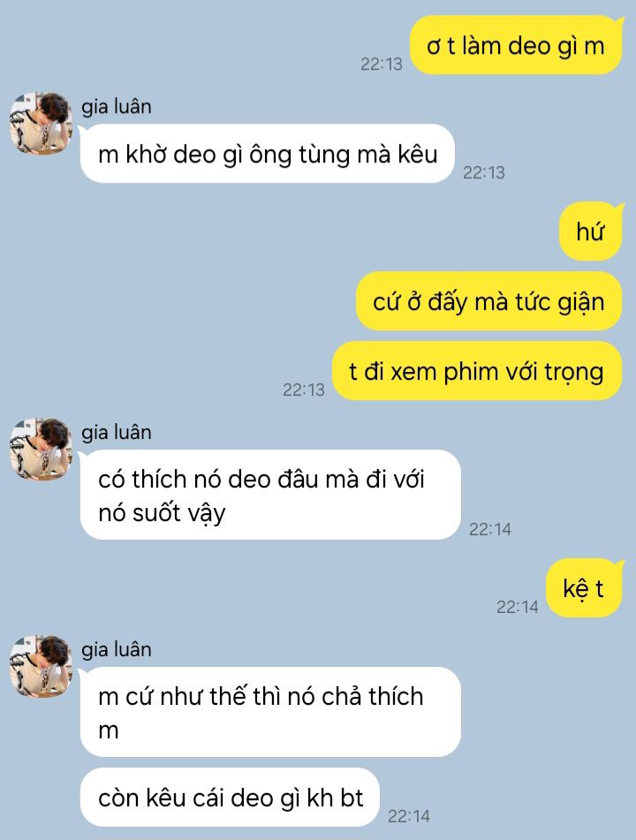Tap gia luân's avatar beside "có thích nó" message
This screenshot has height=840, width=636.
point(41,449)
